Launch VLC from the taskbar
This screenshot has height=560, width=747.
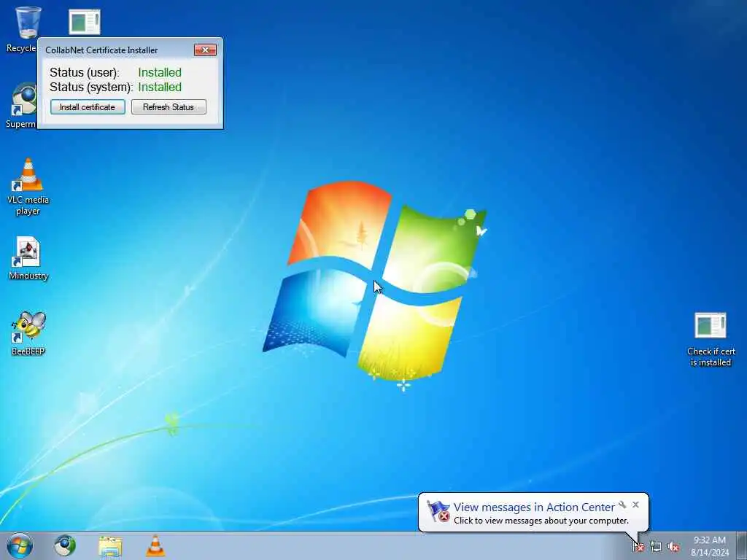click(155, 545)
